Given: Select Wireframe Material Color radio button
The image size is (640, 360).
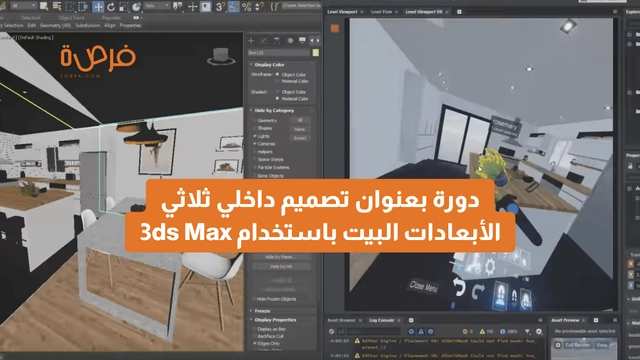Looking at the screenshot, I should coord(278,81).
